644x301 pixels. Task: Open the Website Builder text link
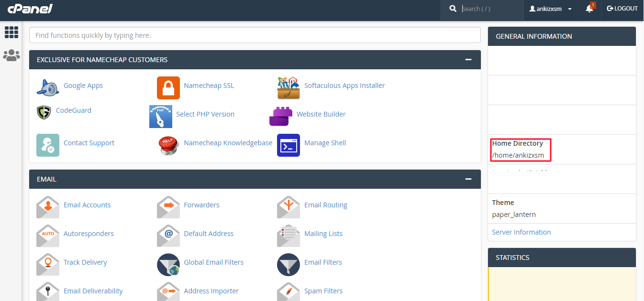pyautogui.click(x=321, y=114)
